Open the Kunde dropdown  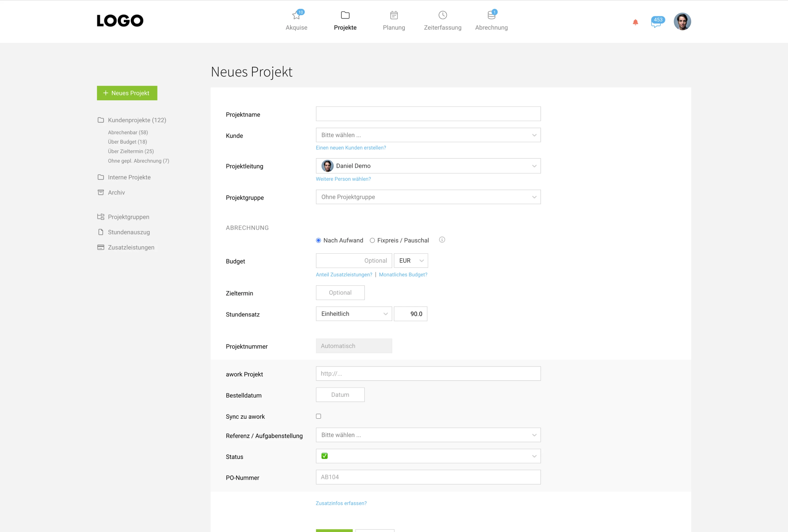428,135
